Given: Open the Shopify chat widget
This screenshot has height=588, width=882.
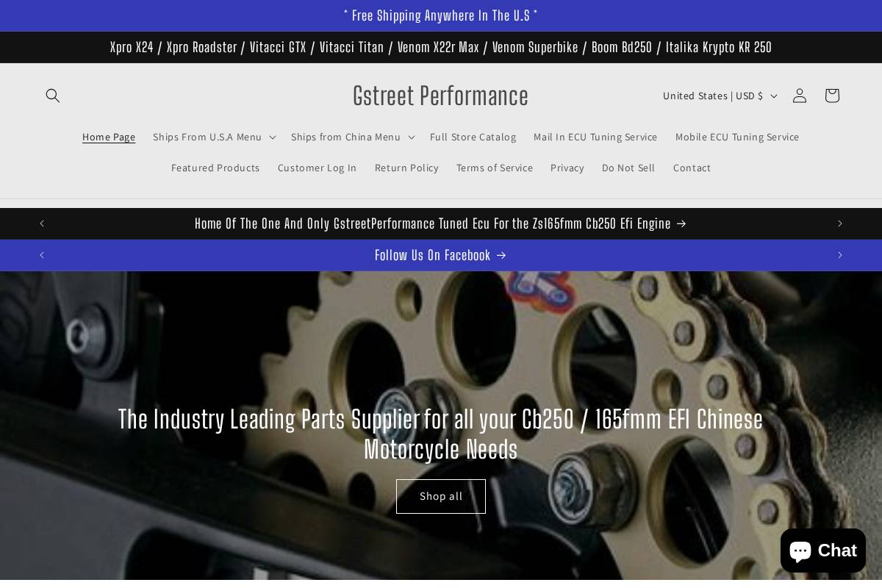Looking at the screenshot, I should [822, 550].
